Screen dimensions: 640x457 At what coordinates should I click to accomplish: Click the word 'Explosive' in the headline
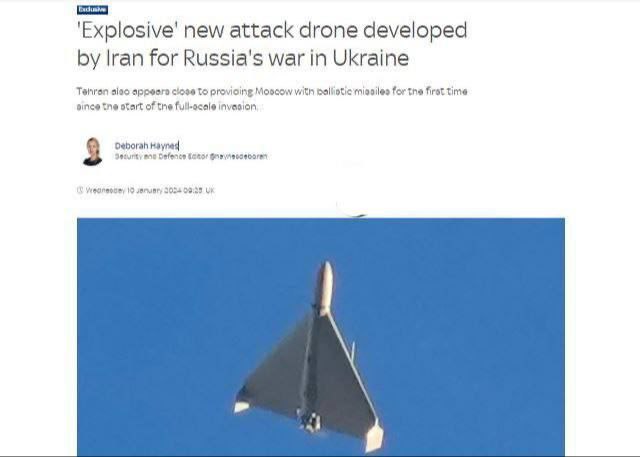(127, 31)
